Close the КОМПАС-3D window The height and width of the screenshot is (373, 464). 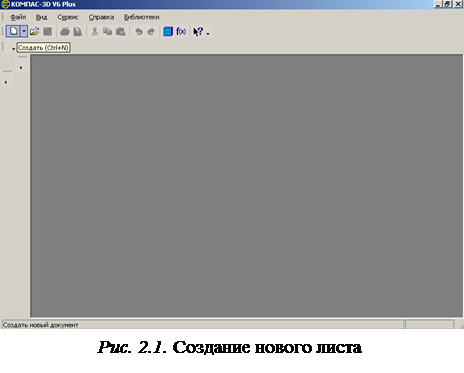[458, 4]
